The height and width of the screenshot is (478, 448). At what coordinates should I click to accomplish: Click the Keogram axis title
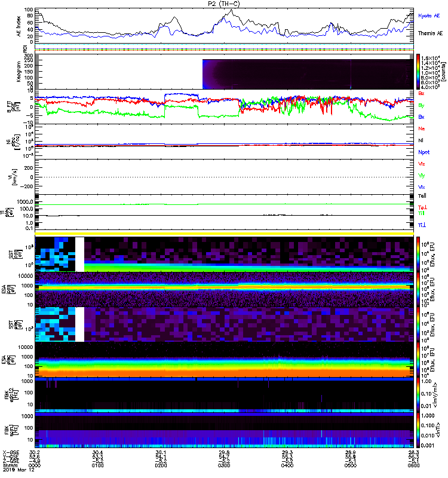coord(19,72)
